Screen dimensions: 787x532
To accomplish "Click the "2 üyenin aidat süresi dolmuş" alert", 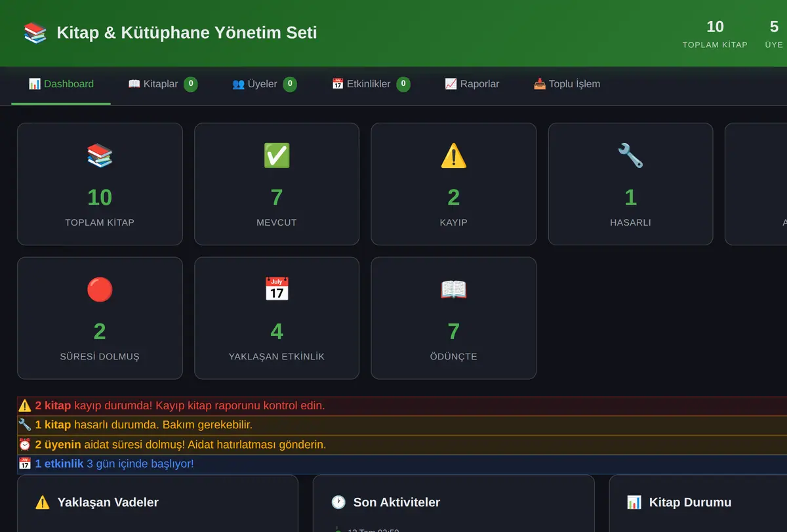I will click(402, 445).
